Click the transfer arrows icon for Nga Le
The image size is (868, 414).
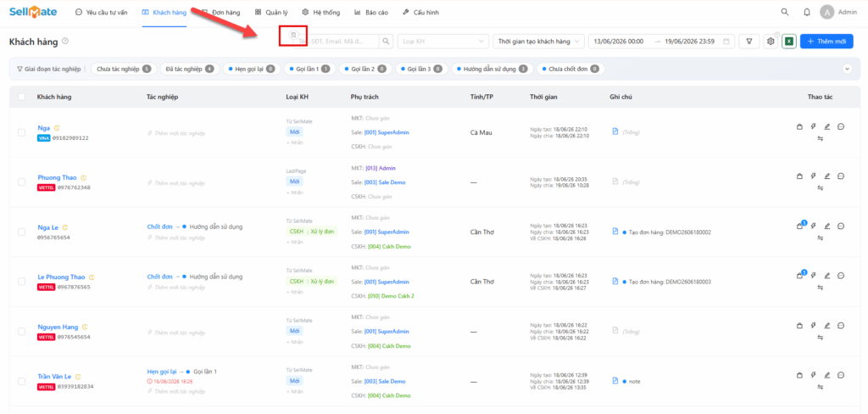[x=821, y=238]
